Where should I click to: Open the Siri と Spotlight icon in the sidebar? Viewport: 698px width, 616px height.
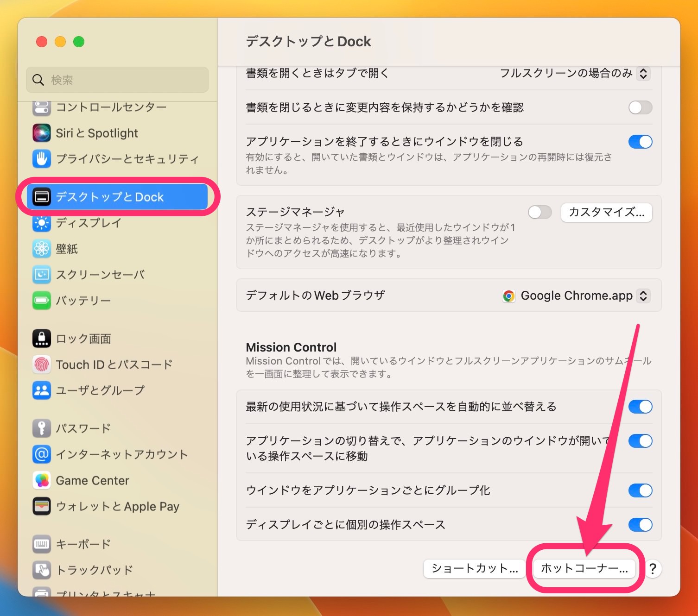point(42,133)
